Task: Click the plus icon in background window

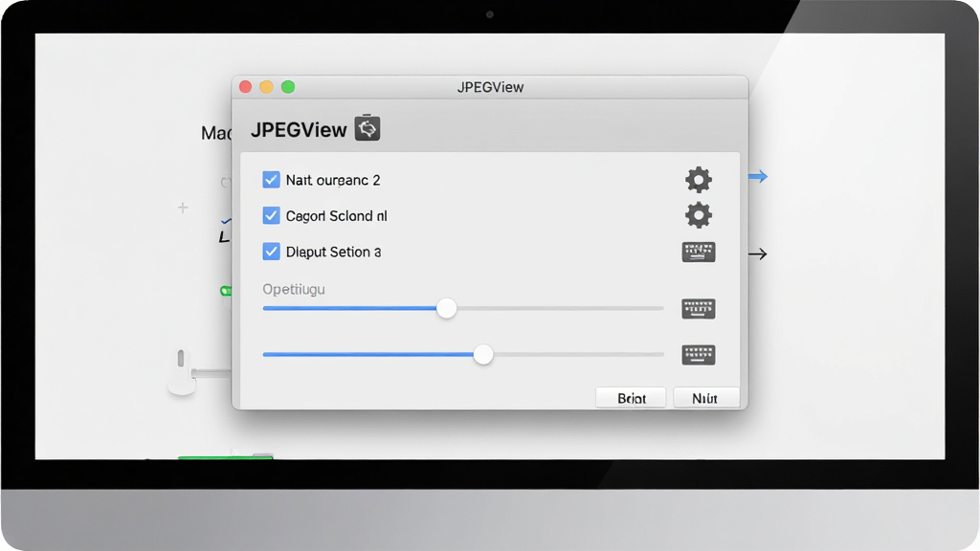Action: [x=183, y=208]
